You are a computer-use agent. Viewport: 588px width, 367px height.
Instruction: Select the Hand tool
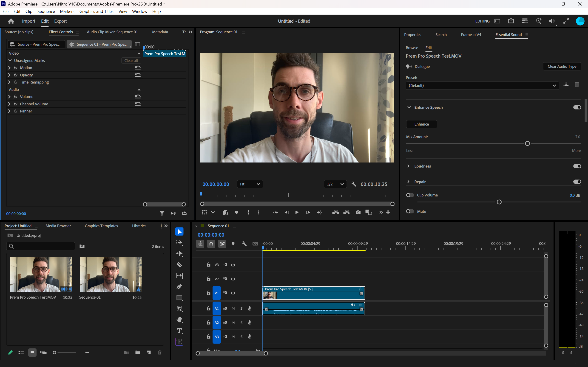[x=179, y=320]
